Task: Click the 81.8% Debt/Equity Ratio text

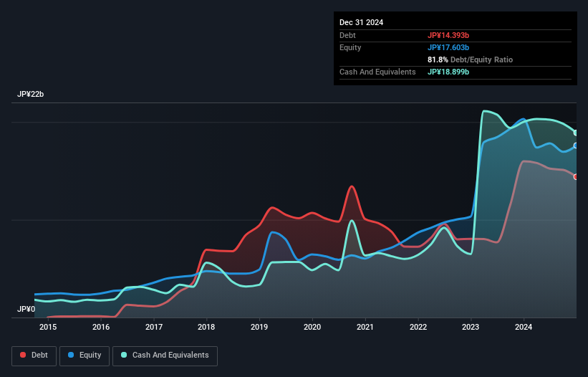Action: (x=470, y=59)
